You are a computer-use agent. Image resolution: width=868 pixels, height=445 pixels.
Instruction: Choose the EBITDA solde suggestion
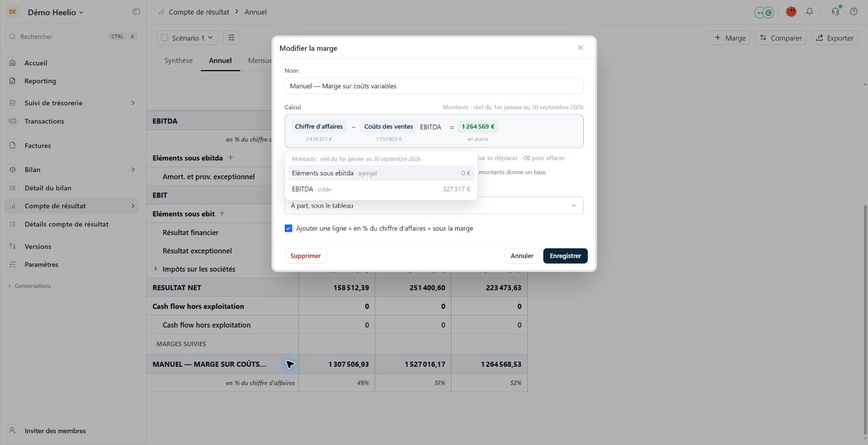tap(381, 189)
